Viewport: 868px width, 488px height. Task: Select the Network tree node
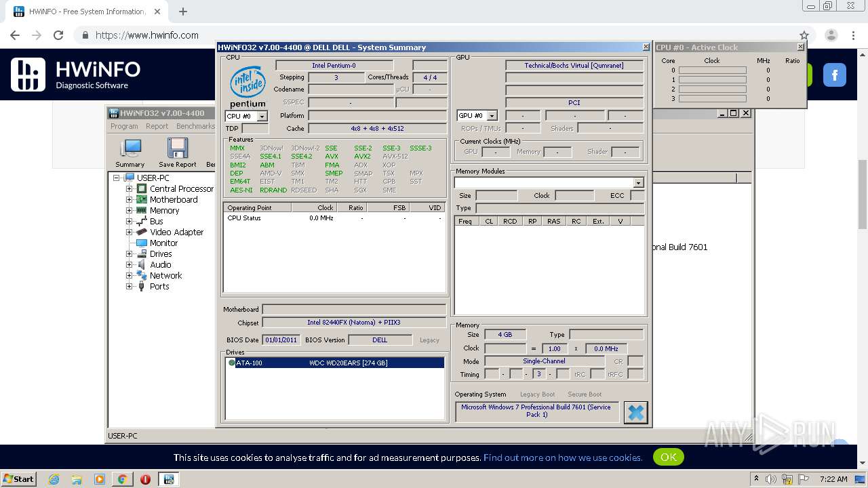pos(165,275)
